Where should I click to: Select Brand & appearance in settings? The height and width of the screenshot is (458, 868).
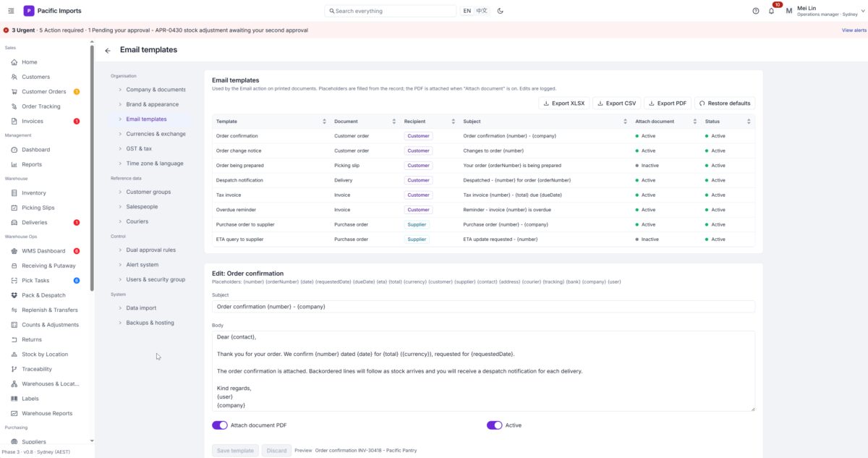(x=152, y=104)
